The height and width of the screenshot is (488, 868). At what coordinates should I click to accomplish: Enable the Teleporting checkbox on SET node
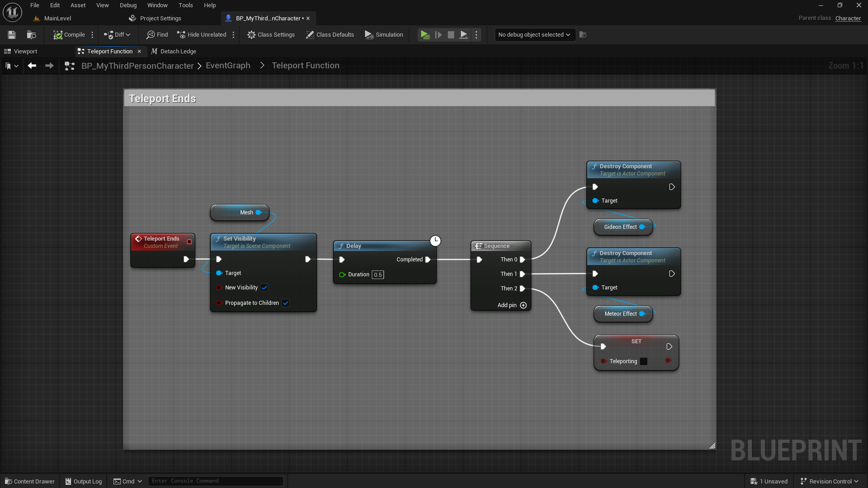click(x=644, y=361)
